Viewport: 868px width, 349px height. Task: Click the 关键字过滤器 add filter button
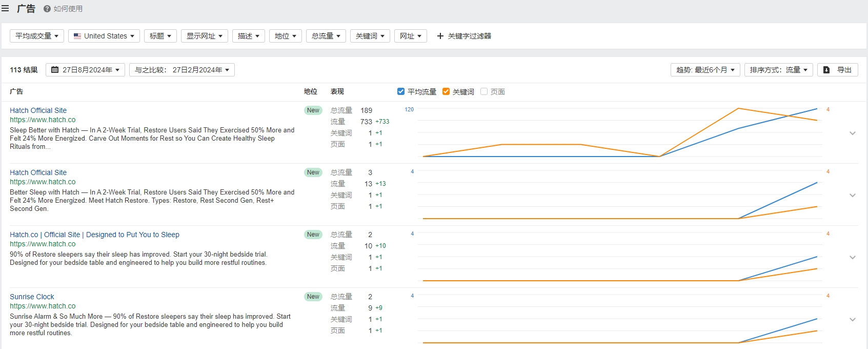click(464, 36)
